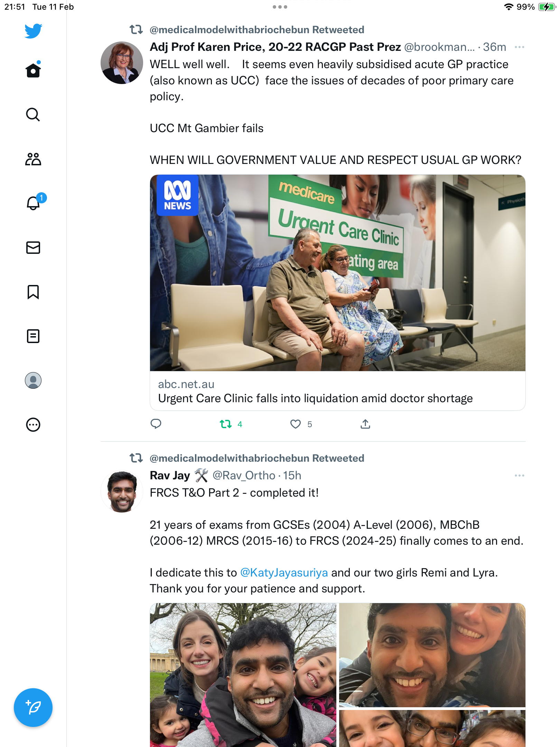Open the @KatyJayasuriya mention
Viewport: 560px width, 747px height.
(284, 573)
